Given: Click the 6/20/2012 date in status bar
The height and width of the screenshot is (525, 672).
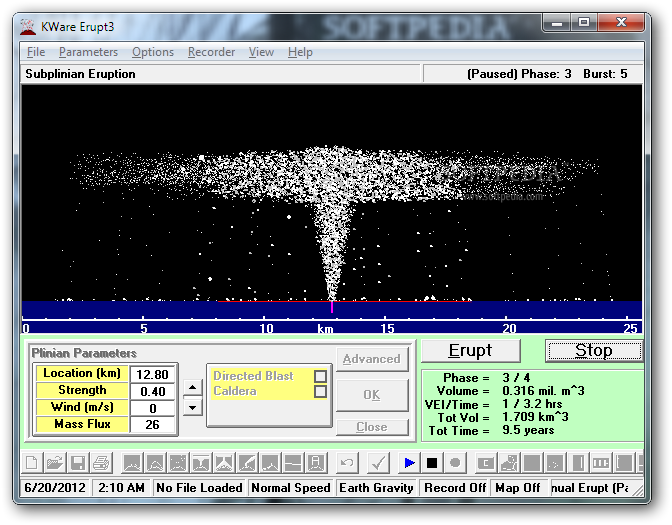Looking at the screenshot, I should tap(55, 488).
